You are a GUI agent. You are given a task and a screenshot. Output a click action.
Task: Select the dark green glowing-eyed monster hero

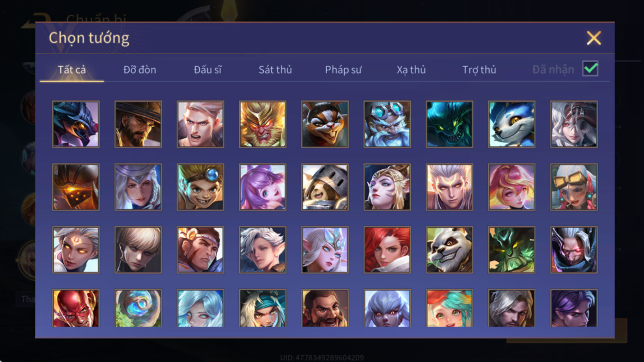[x=449, y=124]
